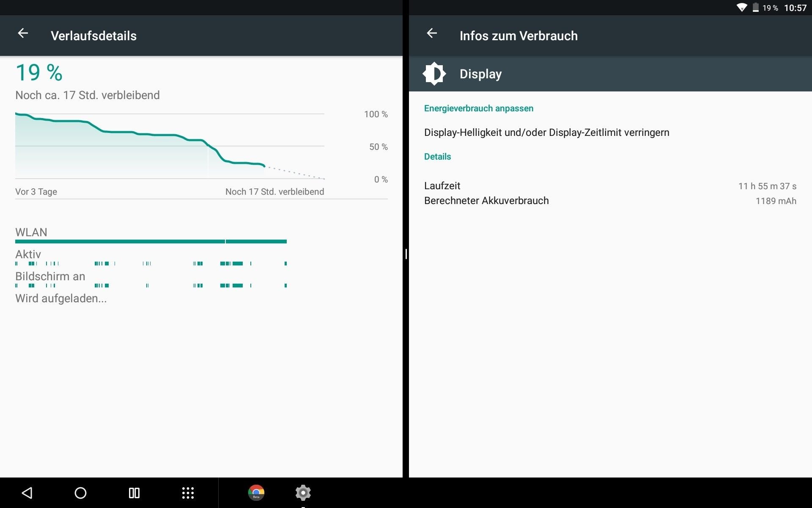Tap the battery icon in status bar
This screenshot has height=508, width=812.
click(756, 8)
